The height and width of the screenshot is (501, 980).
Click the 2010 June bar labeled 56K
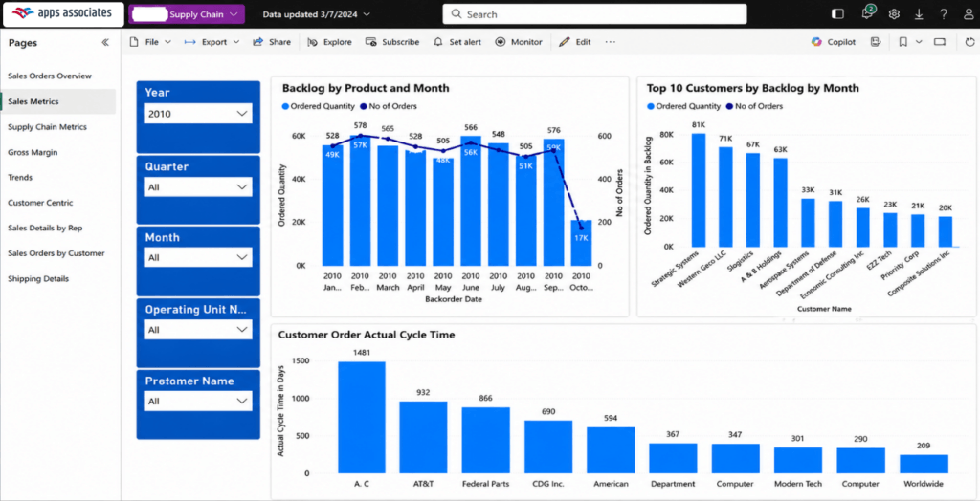pyautogui.click(x=471, y=201)
